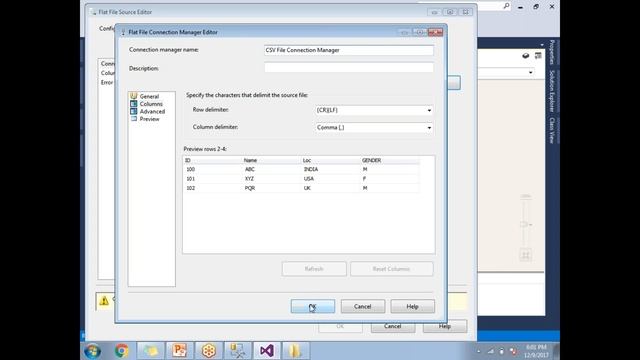Open PowerPoint from the taskbar

click(179, 351)
